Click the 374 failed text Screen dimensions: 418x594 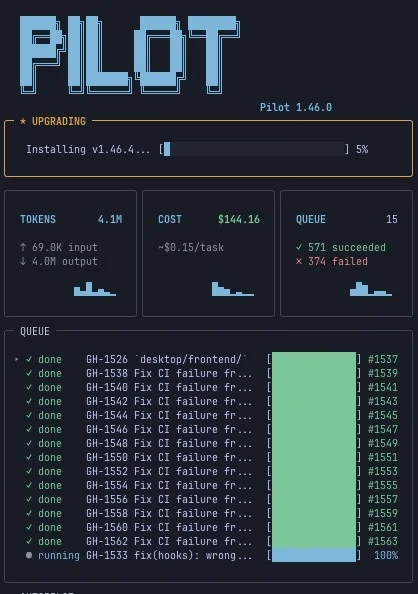pos(338,261)
